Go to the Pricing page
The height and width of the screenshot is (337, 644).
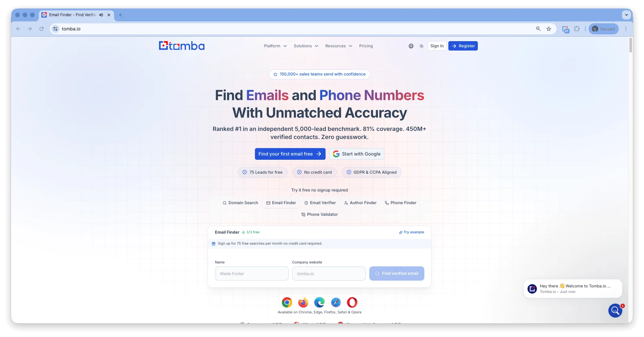click(366, 46)
